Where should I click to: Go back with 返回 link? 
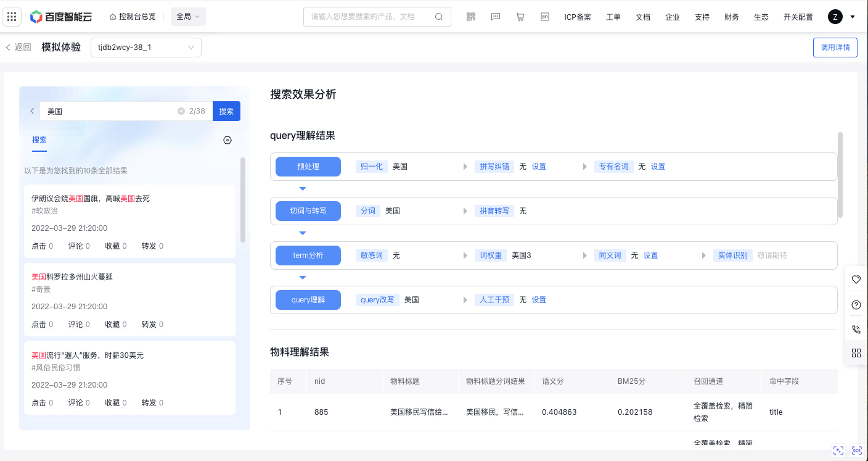coord(18,47)
